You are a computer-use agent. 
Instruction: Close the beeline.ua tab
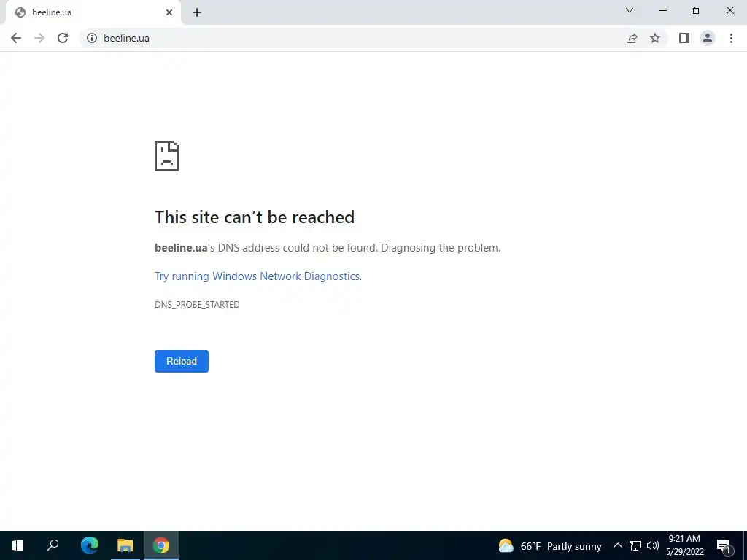pos(169,12)
